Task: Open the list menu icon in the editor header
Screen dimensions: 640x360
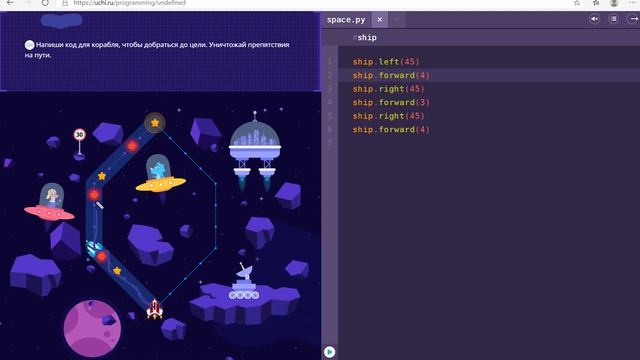Action: point(613,19)
